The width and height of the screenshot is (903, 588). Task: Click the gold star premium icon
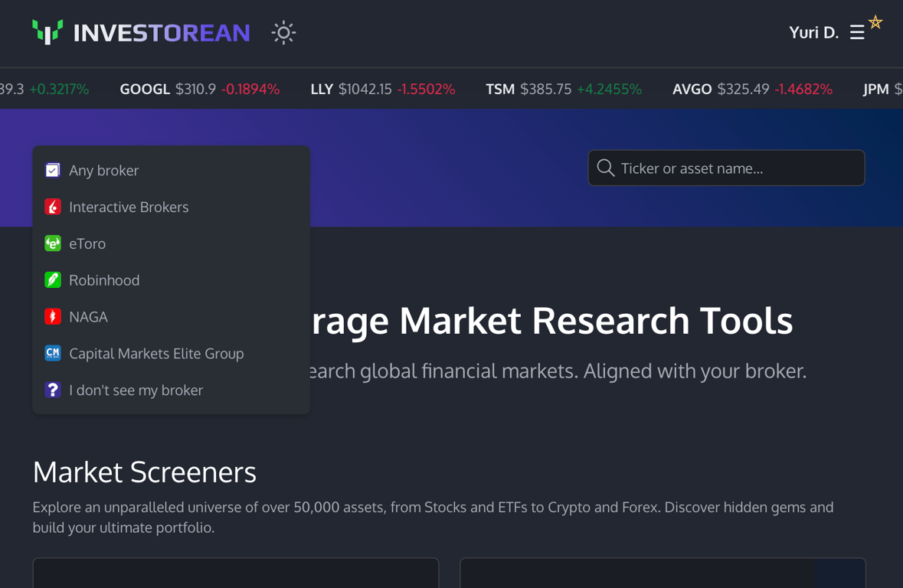875,22
